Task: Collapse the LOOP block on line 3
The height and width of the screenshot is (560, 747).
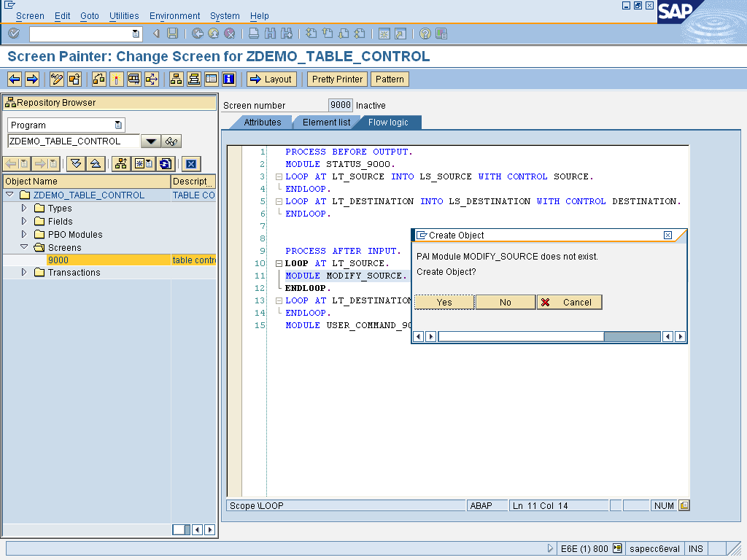Action: point(280,176)
